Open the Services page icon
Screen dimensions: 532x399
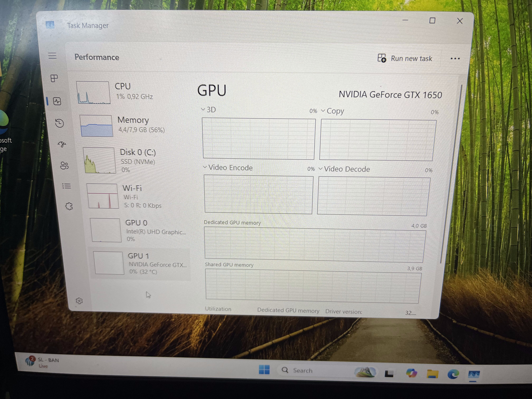[69, 206]
